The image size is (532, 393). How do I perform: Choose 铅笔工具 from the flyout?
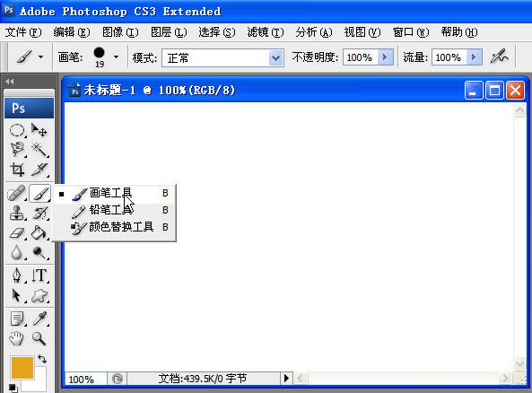[x=115, y=210]
